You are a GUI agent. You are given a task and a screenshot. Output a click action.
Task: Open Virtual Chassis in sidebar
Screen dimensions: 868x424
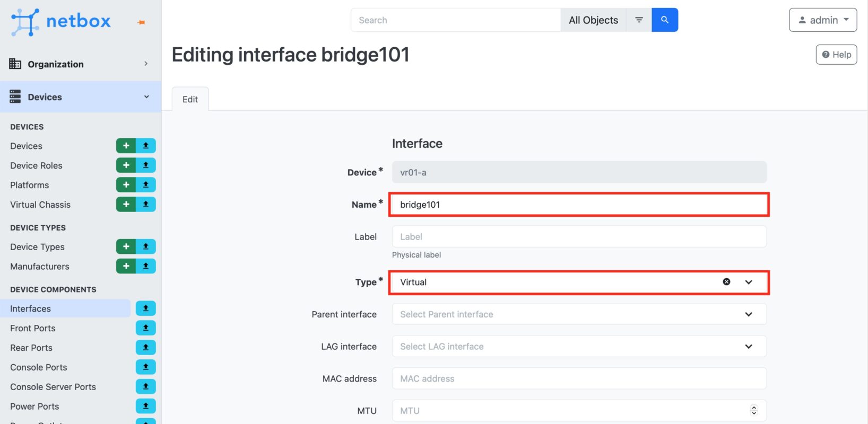point(40,205)
